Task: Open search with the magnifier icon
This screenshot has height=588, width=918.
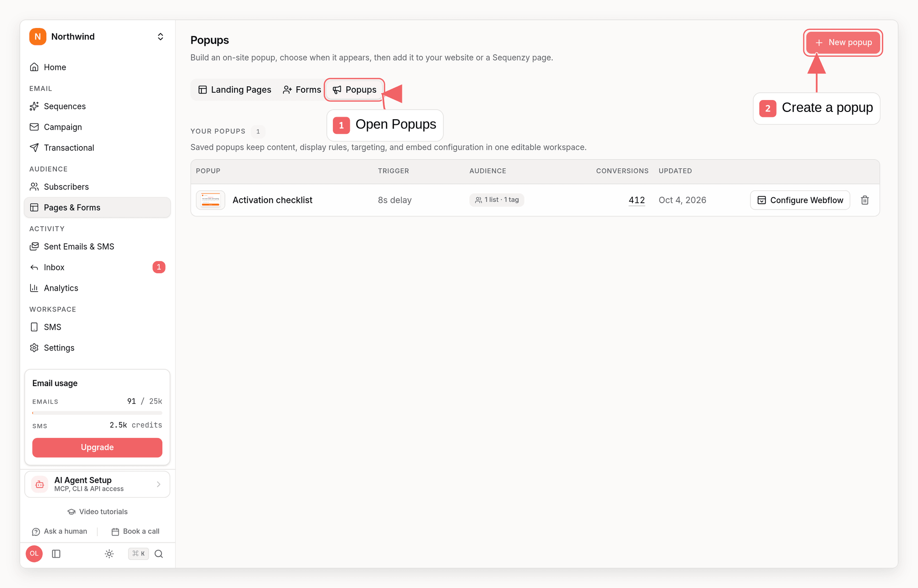Action: pos(159,554)
